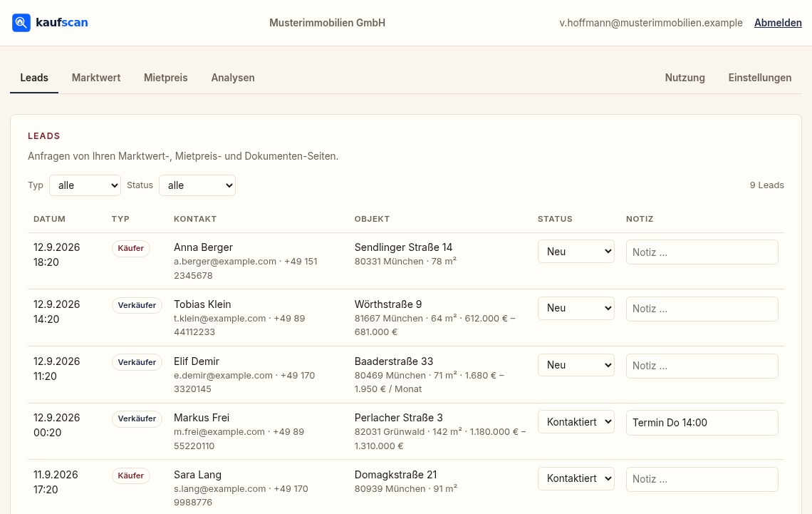Switch to the Marktwert tab
The image size is (812, 514).
click(x=96, y=78)
